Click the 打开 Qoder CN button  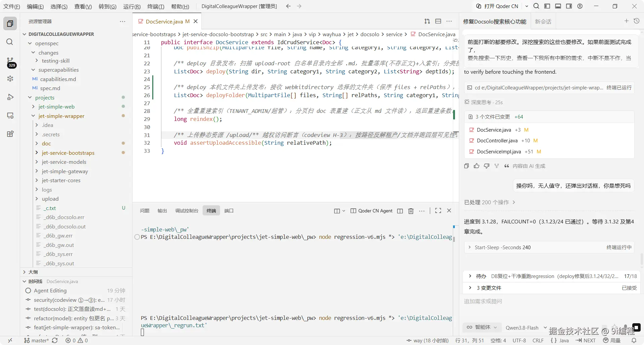pyautogui.click(x=497, y=6)
